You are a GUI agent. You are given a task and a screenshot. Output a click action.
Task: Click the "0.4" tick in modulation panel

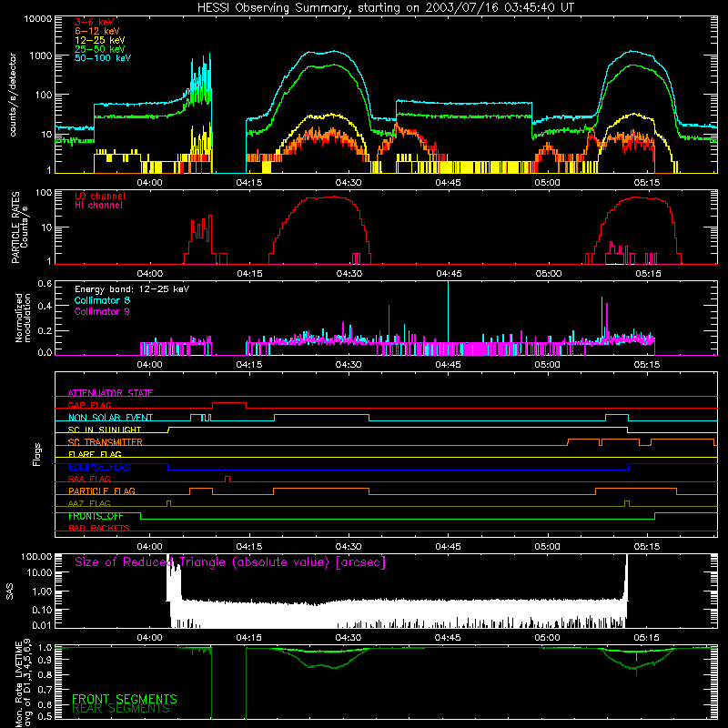coord(45,306)
